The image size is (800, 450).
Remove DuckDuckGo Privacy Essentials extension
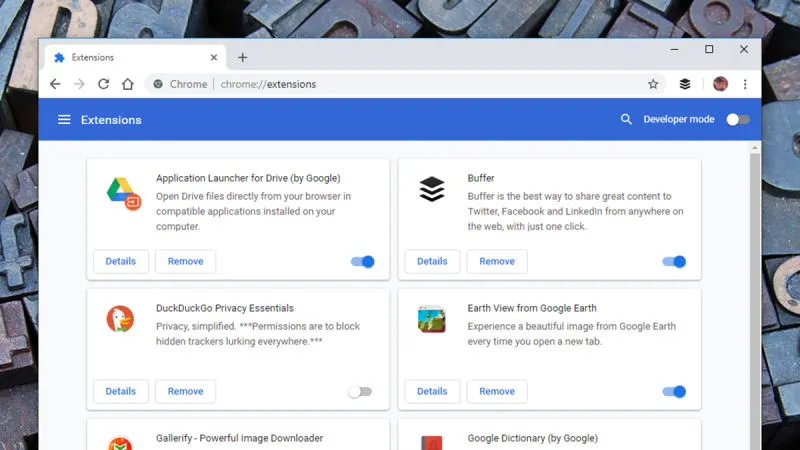pyautogui.click(x=185, y=392)
